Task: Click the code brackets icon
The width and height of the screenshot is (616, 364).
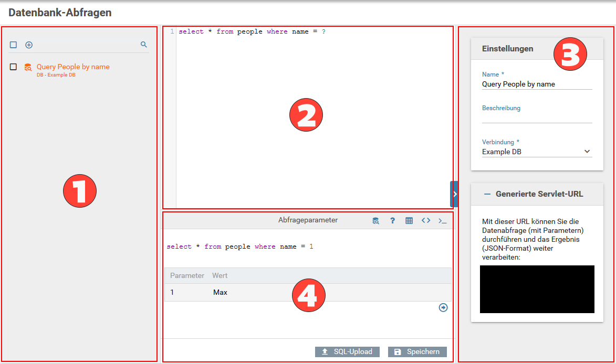Action: [426, 221]
